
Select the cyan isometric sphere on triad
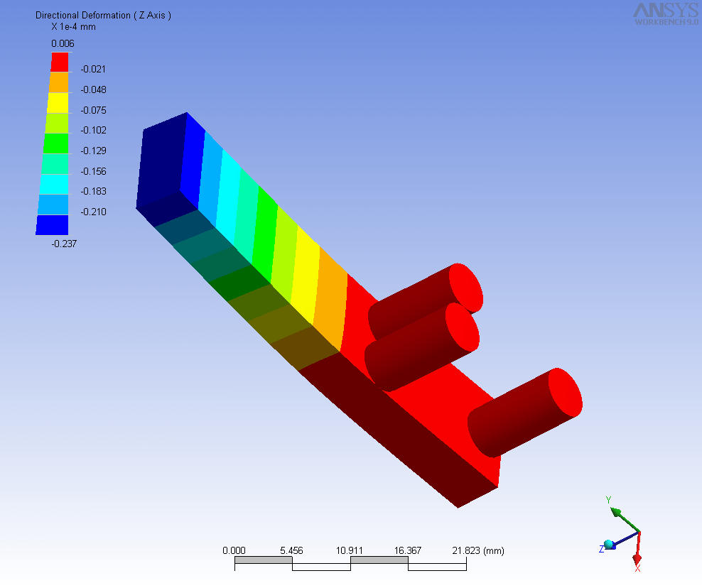click(609, 545)
